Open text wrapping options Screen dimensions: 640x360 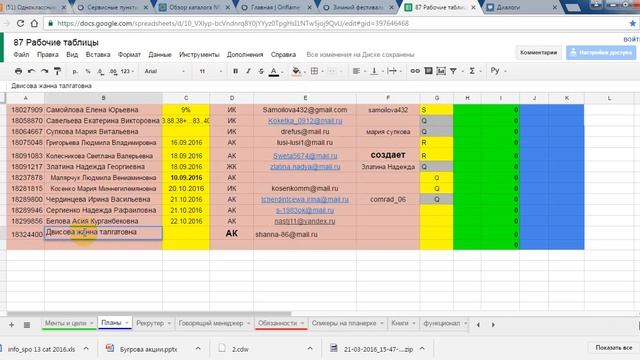392,71
